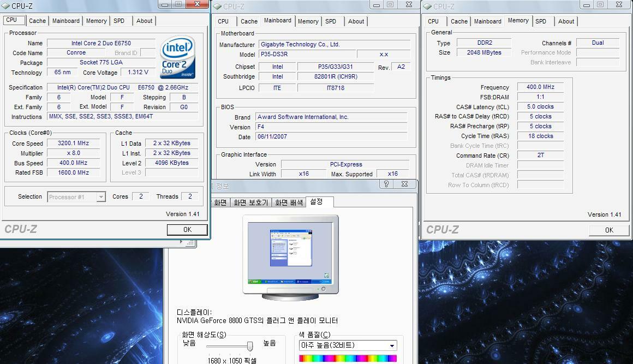This screenshot has width=633, height=364.
Task: Select Cache tab in middle CPU-Z window
Action: tap(249, 21)
